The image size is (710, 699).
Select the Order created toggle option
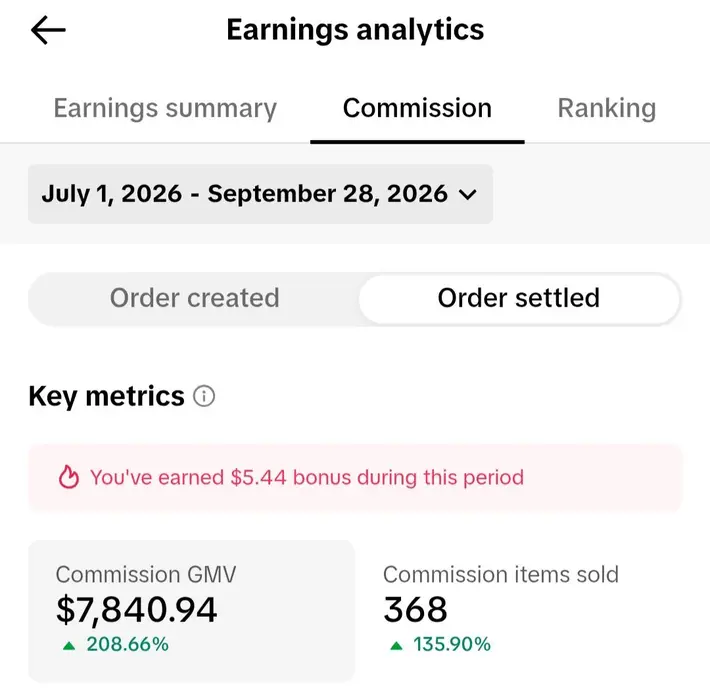pos(194,298)
